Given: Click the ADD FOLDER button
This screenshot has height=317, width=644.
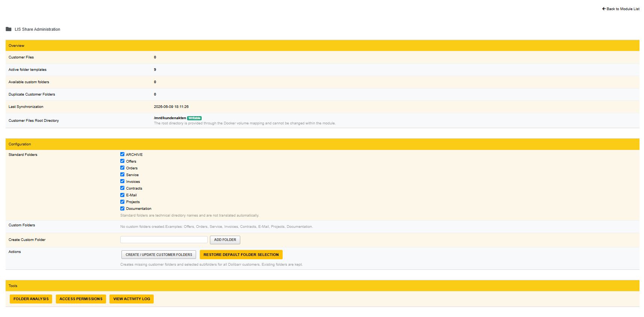Looking at the screenshot, I should click(225, 240).
